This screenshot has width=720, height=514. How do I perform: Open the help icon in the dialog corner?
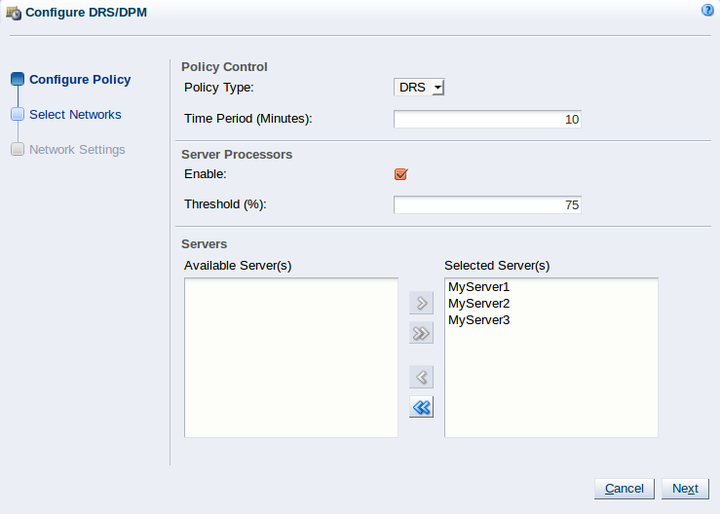pyautogui.click(x=707, y=10)
